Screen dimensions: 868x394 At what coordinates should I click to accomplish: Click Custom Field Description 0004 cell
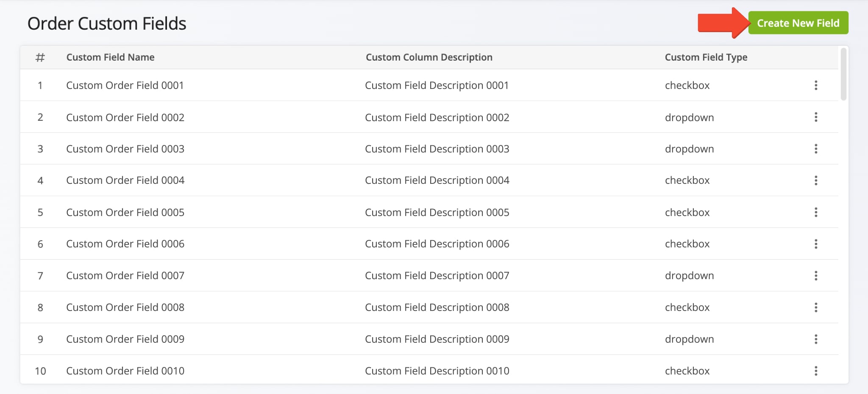coord(437,180)
